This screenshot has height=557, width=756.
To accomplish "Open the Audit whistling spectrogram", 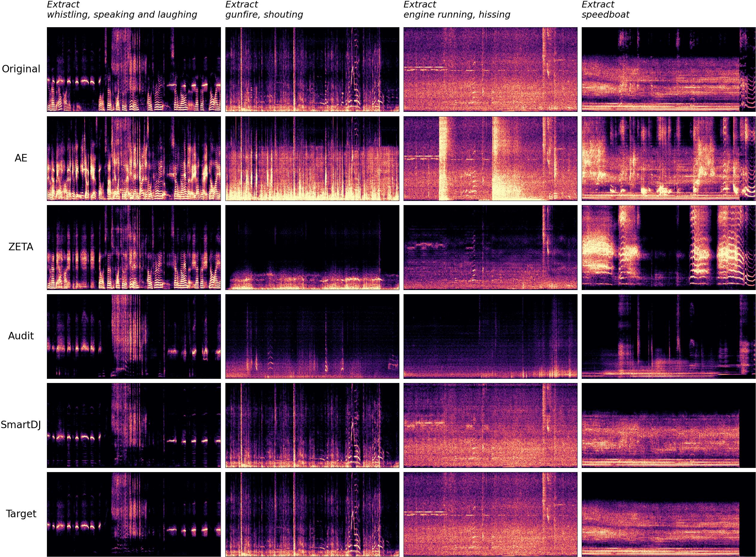I will (x=134, y=336).
